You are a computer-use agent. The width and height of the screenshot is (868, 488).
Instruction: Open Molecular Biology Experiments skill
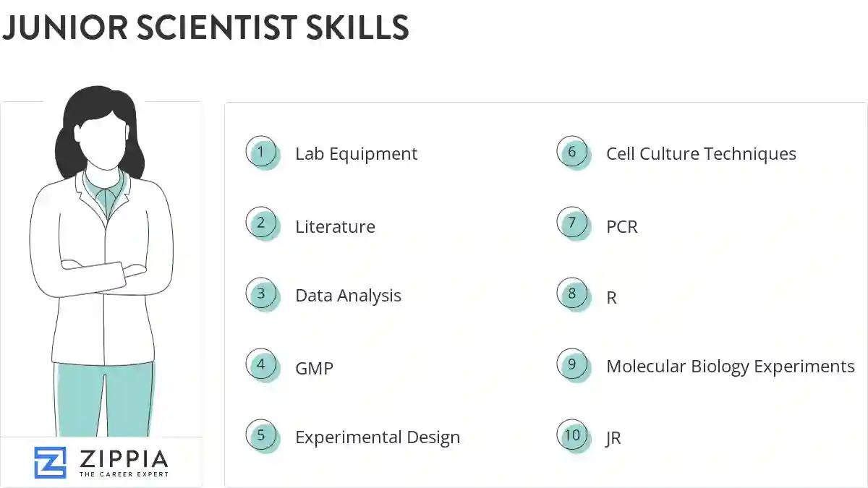730,367
